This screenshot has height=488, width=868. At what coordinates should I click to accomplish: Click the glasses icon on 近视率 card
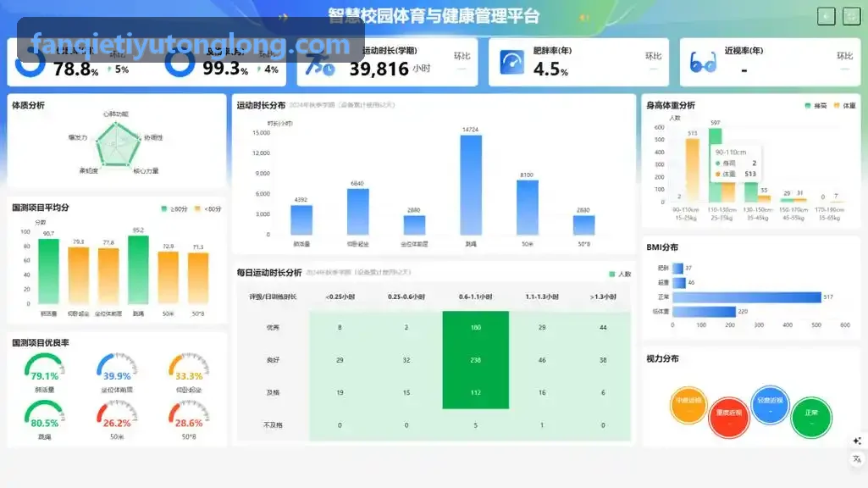[x=703, y=63]
